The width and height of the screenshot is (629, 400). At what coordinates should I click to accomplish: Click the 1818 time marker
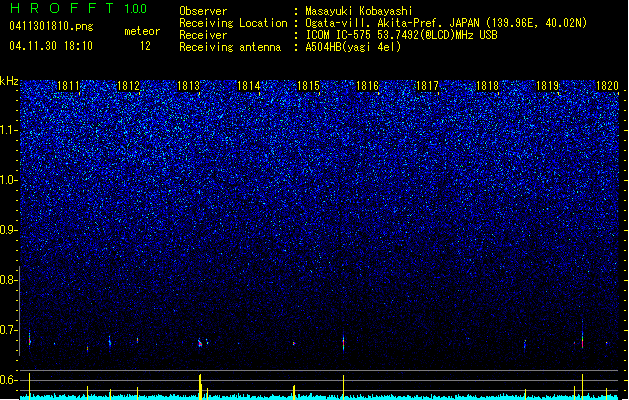tap(487, 86)
